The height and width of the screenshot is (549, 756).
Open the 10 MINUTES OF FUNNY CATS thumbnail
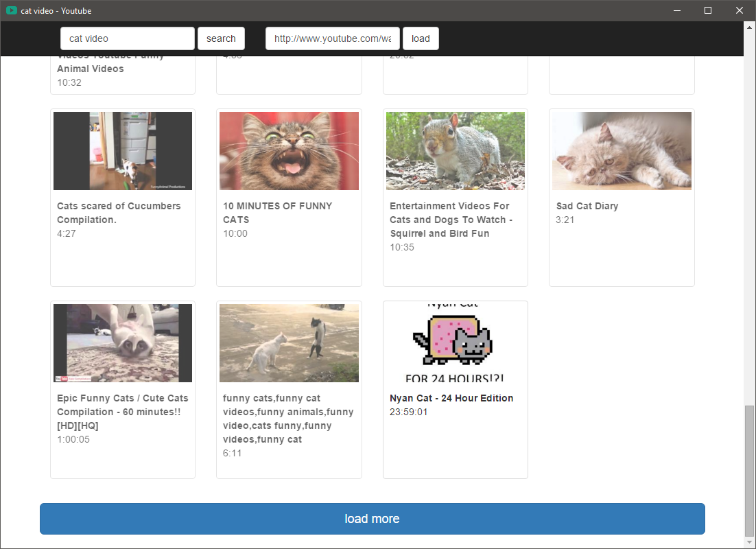pyautogui.click(x=290, y=151)
